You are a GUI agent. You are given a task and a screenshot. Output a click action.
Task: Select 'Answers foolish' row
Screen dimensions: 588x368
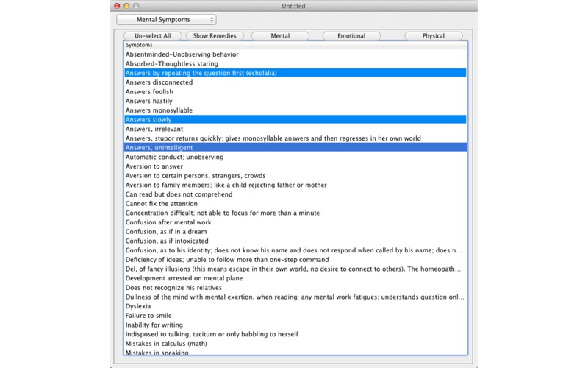[295, 91]
